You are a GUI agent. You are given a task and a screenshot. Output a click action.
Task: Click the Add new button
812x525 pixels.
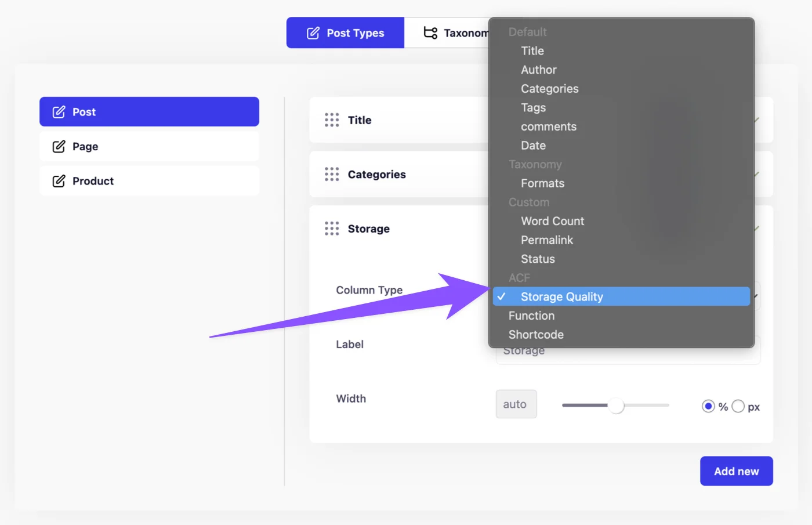click(736, 471)
